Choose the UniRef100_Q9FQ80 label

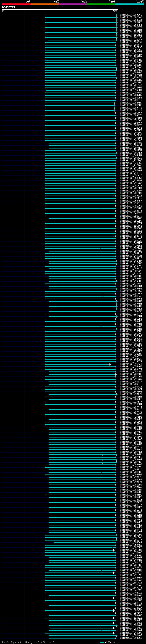131,600
